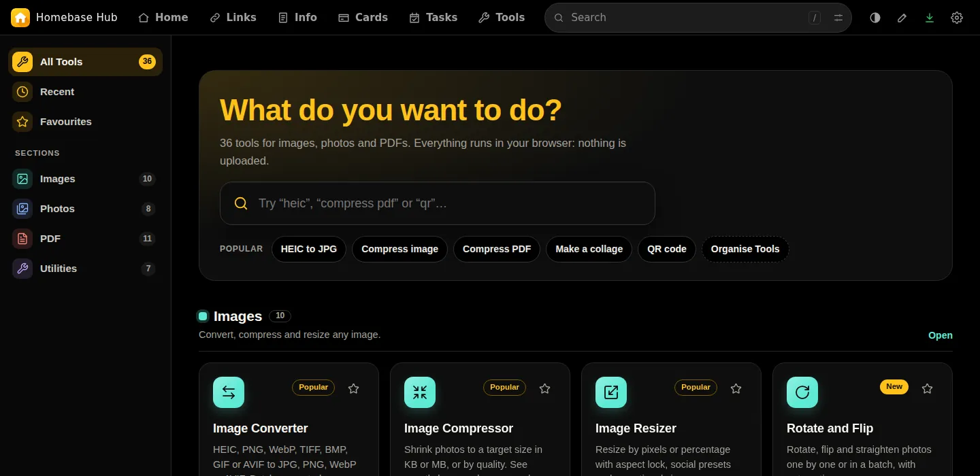Open search filter sliders icon
This screenshot has height=476, width=980.
(838, 18)
